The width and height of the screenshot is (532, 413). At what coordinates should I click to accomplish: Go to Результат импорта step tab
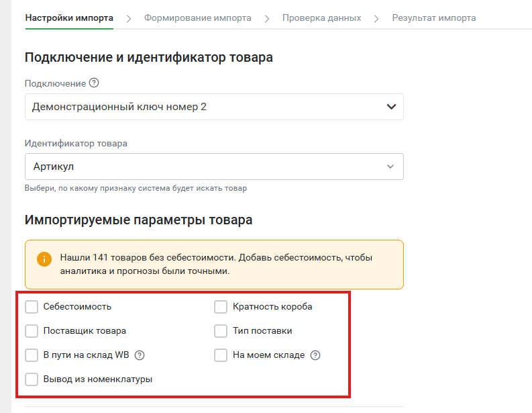click(434, 17)
